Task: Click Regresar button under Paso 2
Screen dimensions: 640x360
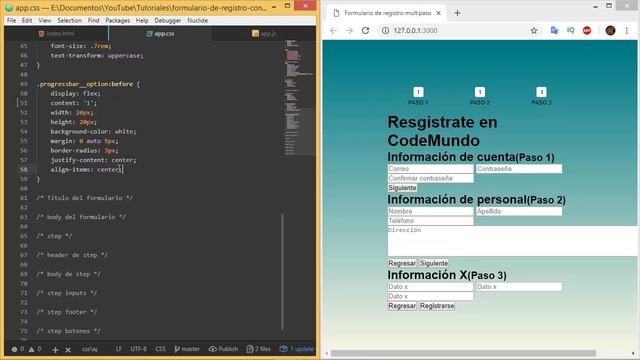Action: tap(402, 263)
